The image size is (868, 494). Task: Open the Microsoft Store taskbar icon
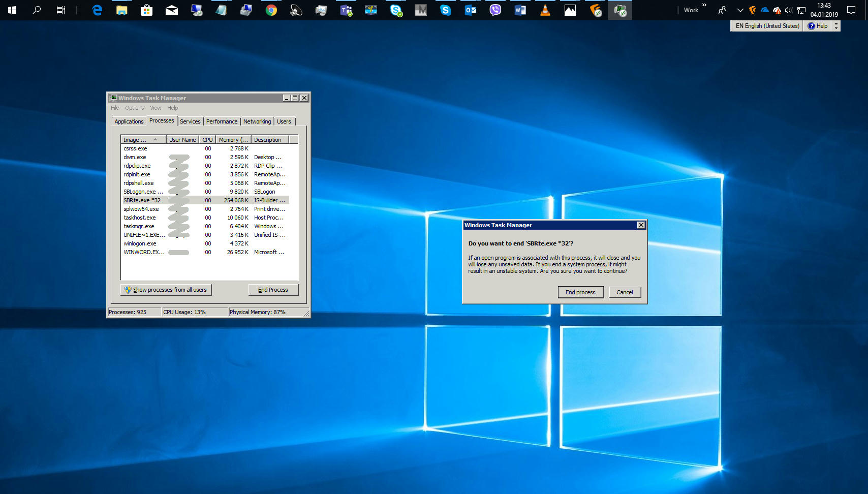tap(147, 10)
